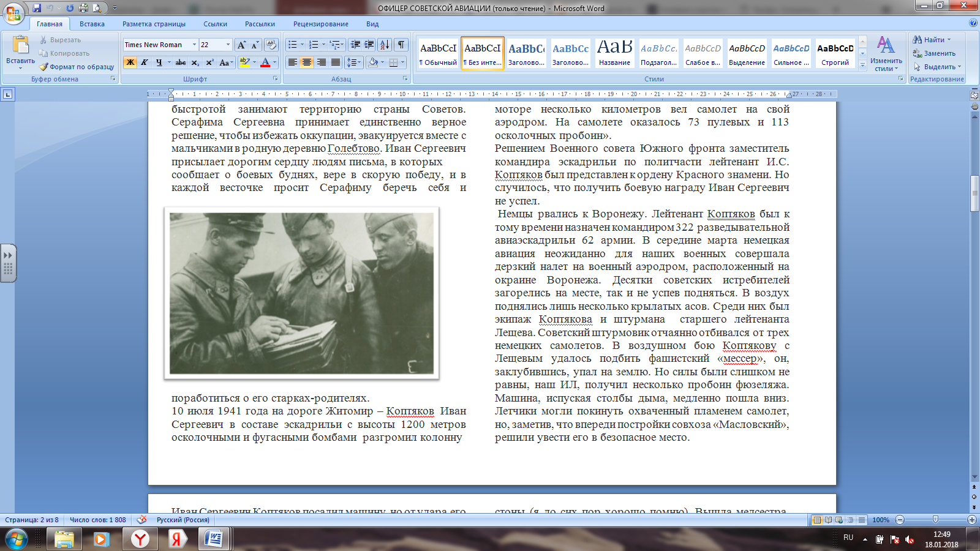Viewport: 980px width, 551px height.
Task: Apply strikethrough to the text
Action: click(180, 62)
